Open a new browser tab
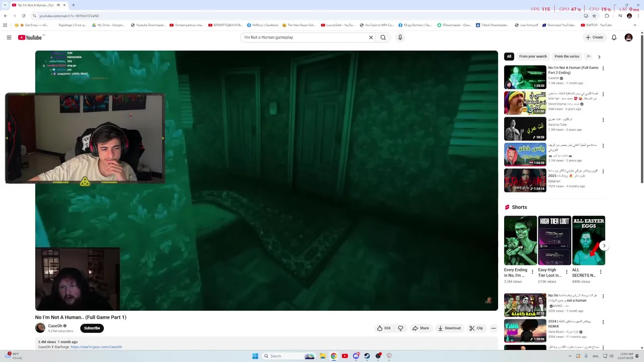 (x=73, y=5)
